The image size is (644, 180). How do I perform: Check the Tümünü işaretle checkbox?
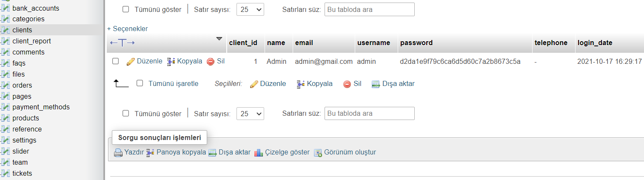(x=140, y=83)
